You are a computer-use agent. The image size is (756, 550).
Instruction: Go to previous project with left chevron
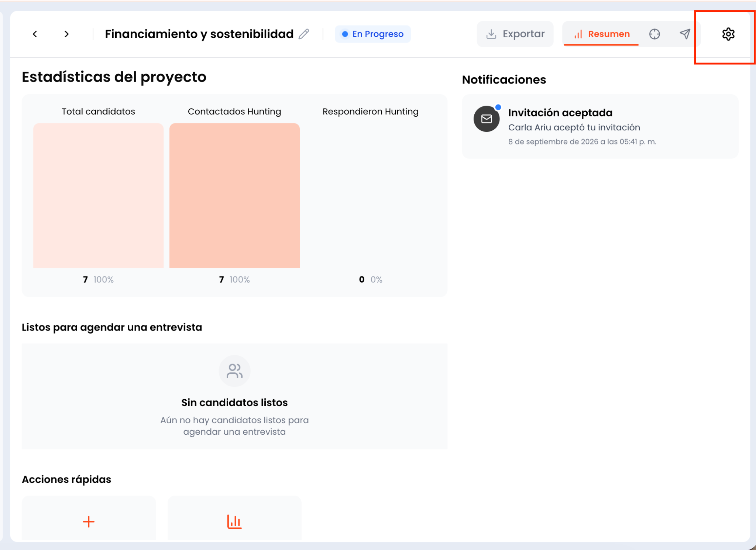pos(35,34)
